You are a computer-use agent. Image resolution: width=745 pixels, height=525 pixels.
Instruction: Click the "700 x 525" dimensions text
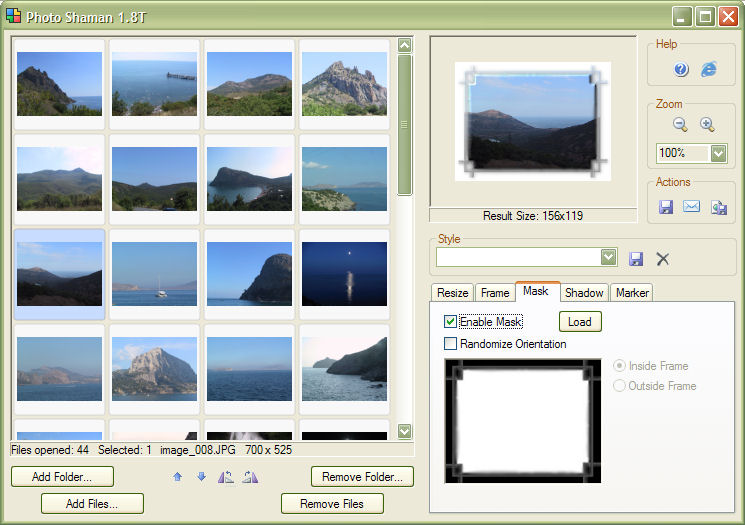click(x=268, y=450)
